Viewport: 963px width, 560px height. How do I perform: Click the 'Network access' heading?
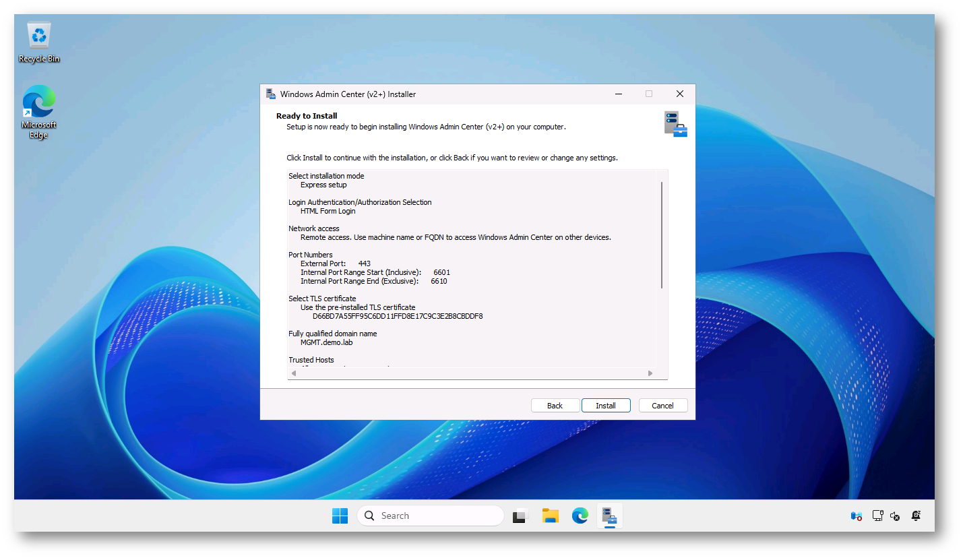[x=314, y=228]
